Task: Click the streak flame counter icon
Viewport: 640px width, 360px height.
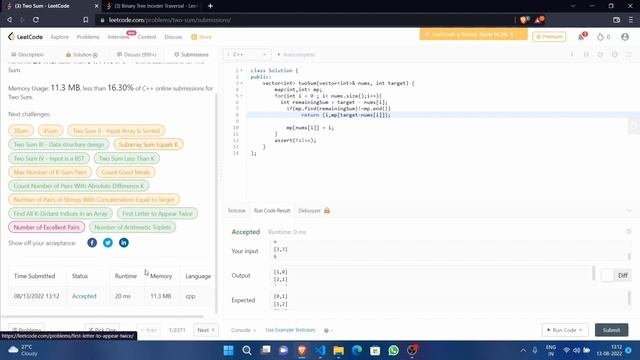Action: click(600, 37)
